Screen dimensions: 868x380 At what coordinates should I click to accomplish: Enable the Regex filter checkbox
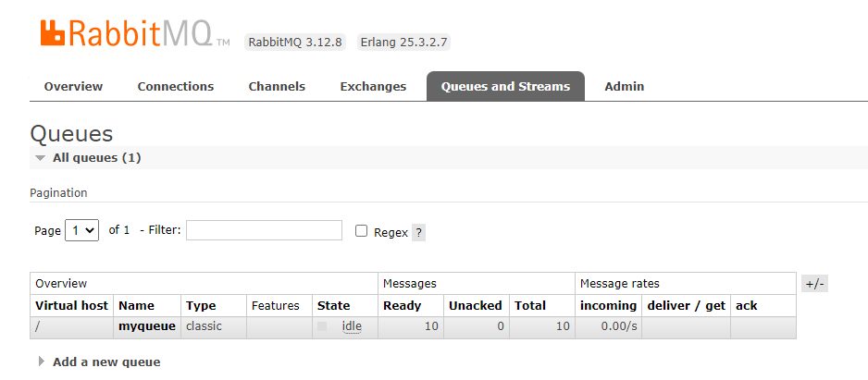(x=362, y=231)
